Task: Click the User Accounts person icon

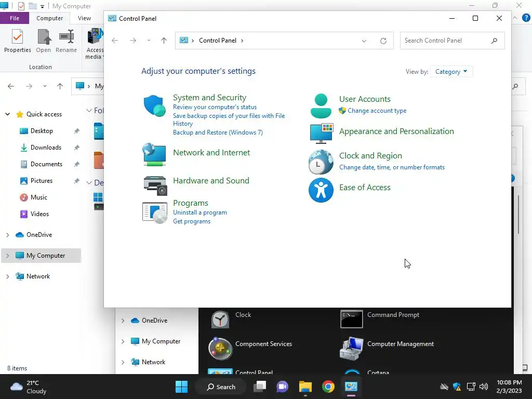Action: pos(321,106)
